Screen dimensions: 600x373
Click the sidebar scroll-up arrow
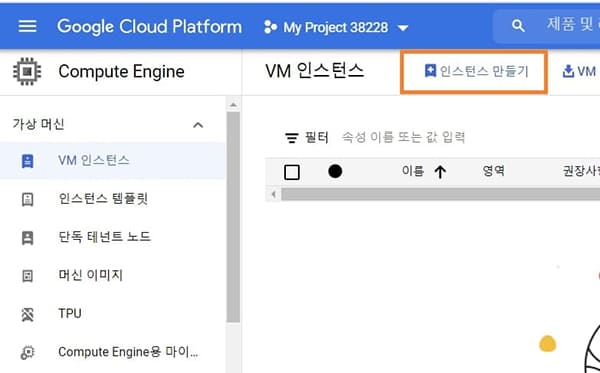point(233,105)
